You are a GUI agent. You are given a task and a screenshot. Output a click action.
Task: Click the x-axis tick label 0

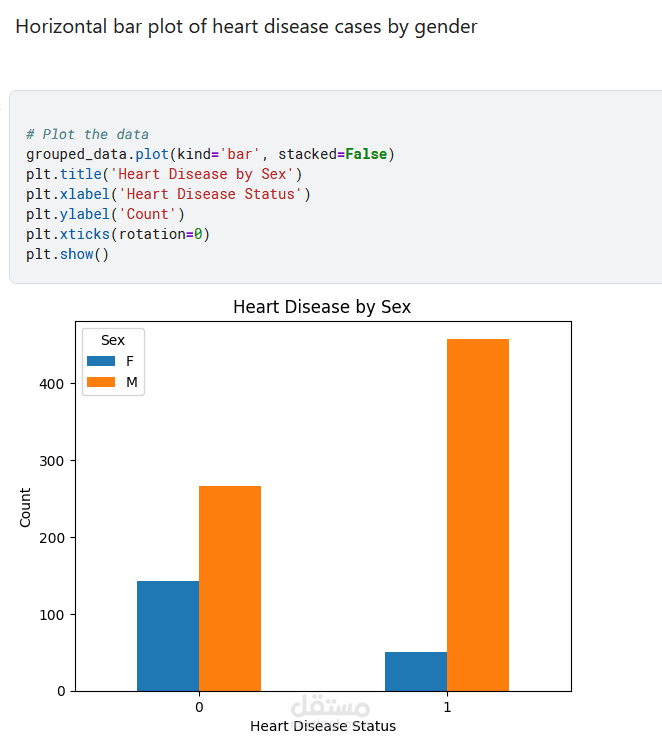point(199,707)
